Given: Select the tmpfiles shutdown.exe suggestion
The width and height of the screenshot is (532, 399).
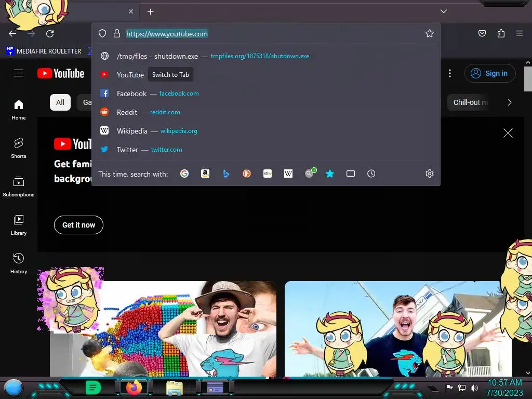Looking at the screenshot, I should pyautogui.click(x=266, y=56).
